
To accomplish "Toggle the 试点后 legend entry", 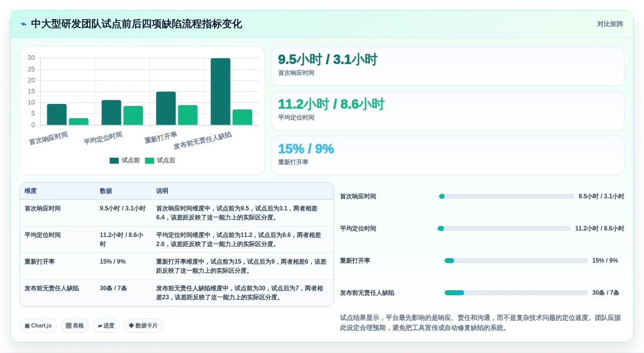I will pyautogui.click(x=160, y=161).
